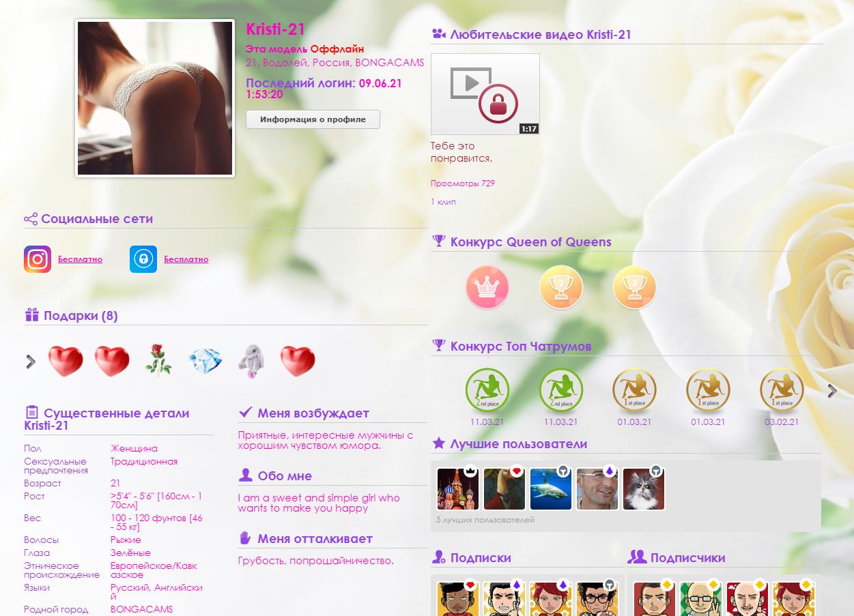Screen dimensions: 854x616
Task: Click the second gold trophy Queen badge
Action: click(x=635, y=287)
